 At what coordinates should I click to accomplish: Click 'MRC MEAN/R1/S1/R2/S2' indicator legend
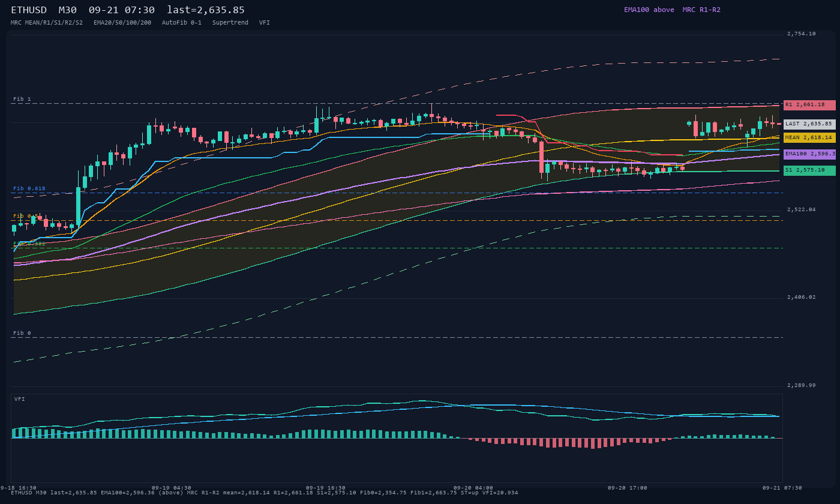point(47,23)
